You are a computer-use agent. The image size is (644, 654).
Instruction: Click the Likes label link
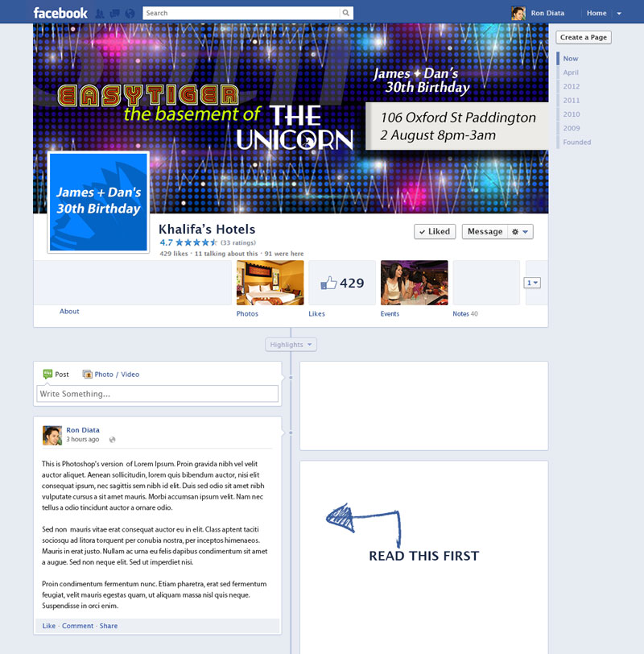point(317,313)
